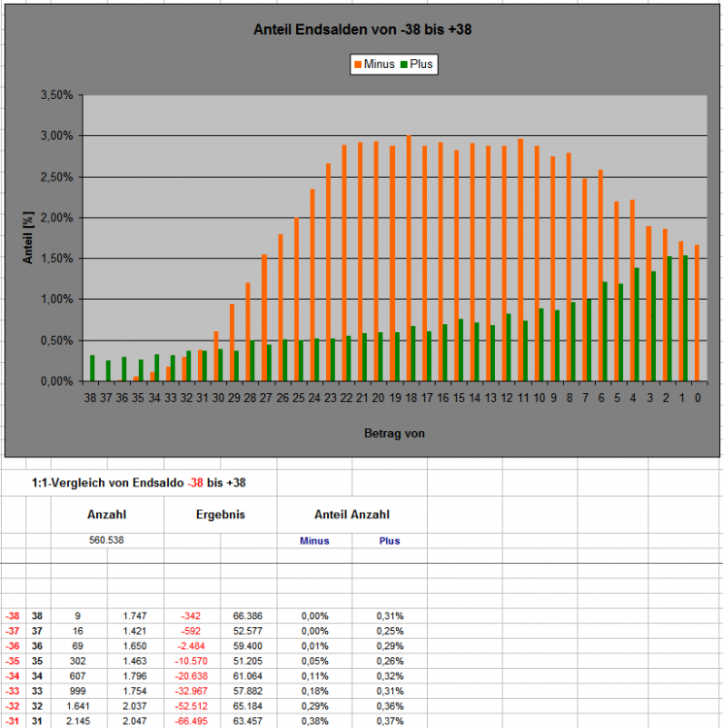Click the 2,50% y-axis label
This screenshot has width=723, height=728.
pyautogui.click(x=56, y=177)
